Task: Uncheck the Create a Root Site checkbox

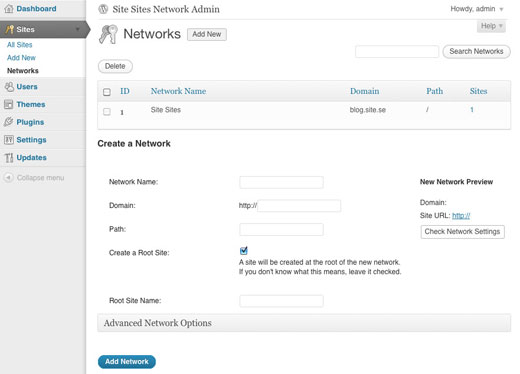Action: 244,251
